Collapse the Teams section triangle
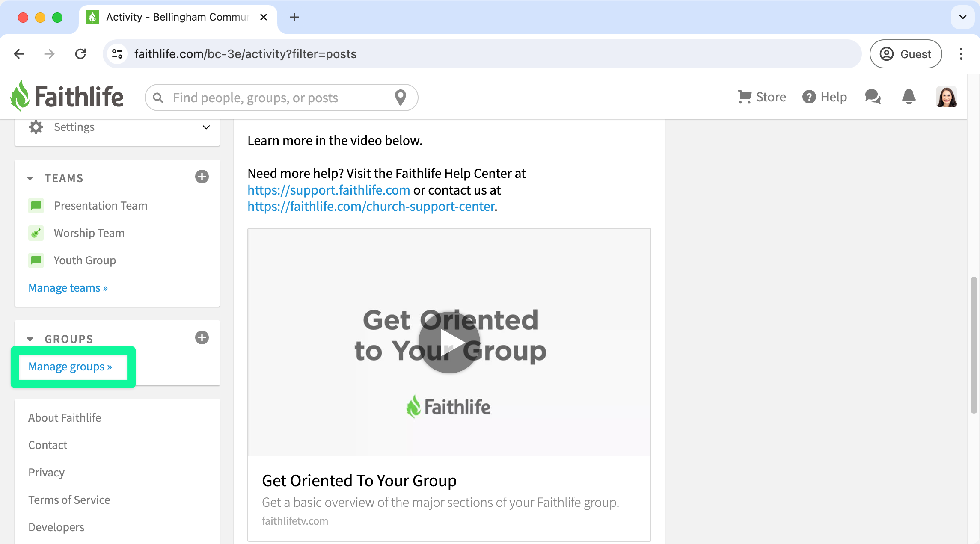 30,178
